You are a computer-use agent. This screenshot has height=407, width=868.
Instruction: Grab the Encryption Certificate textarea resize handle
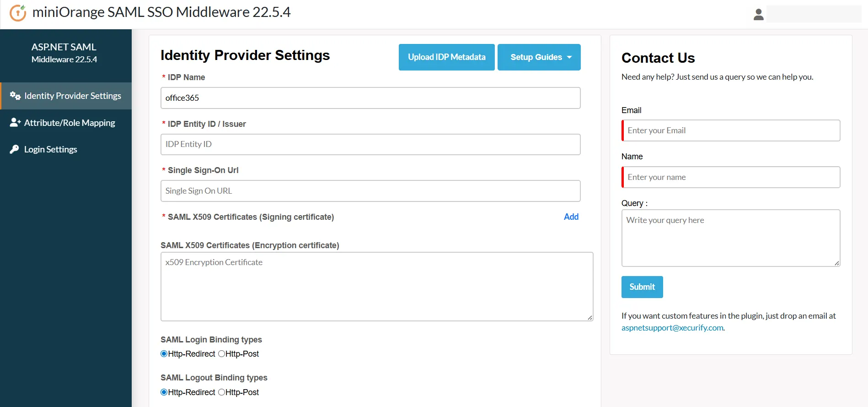[x=589, y=317]
